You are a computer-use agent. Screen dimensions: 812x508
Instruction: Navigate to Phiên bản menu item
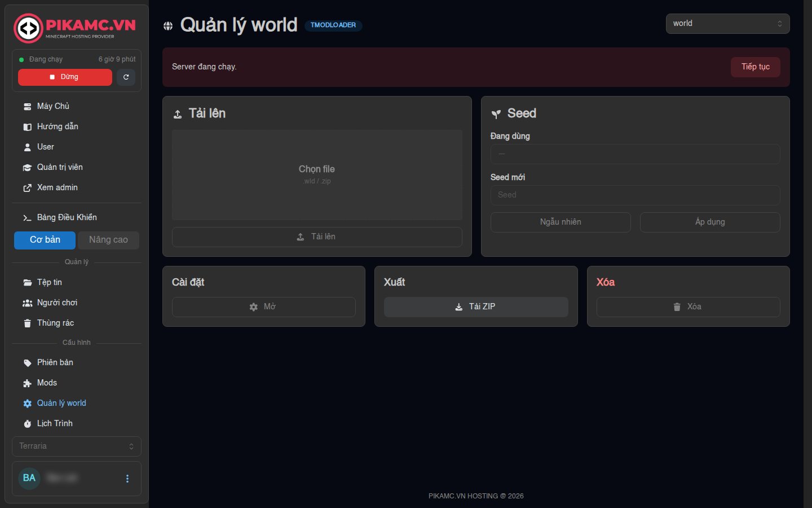click(x=77, y=363)
